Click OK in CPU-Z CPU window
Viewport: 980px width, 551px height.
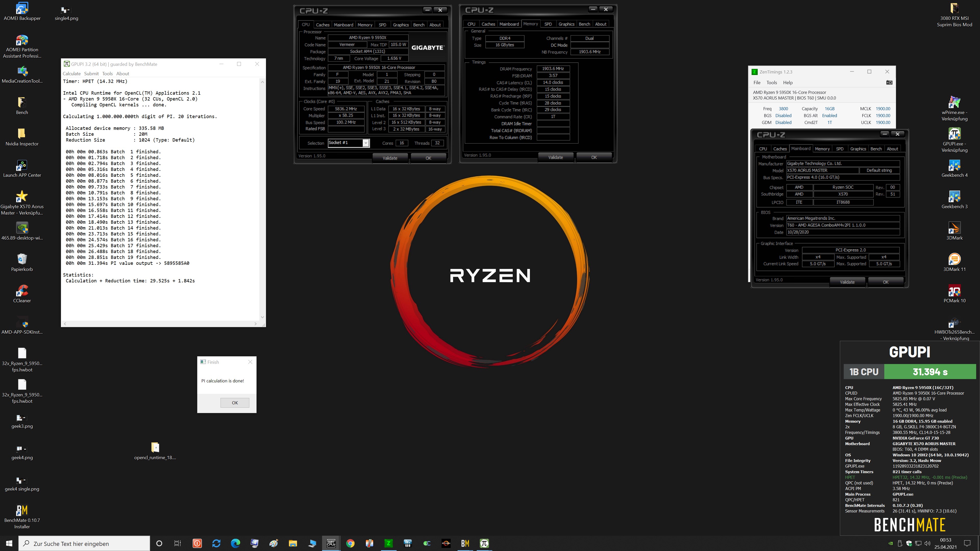428,158
